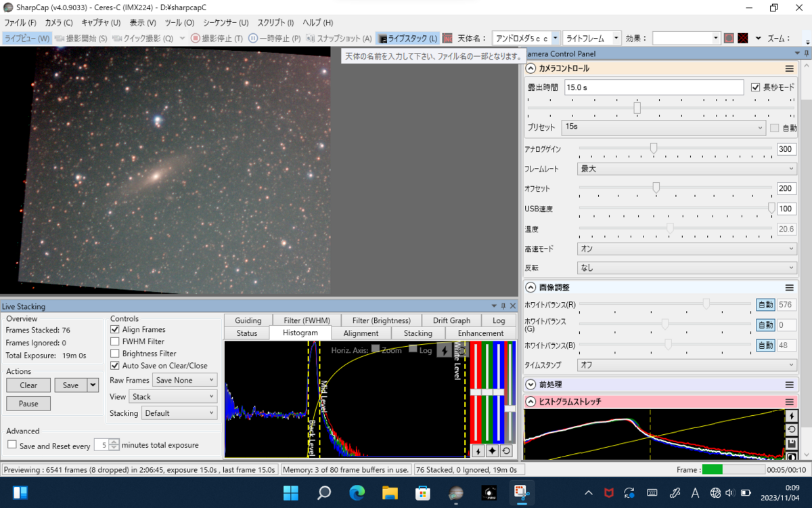Click the reset circular arrow below color sliders
The image size is (812, 508).
[x=506, y=450]
